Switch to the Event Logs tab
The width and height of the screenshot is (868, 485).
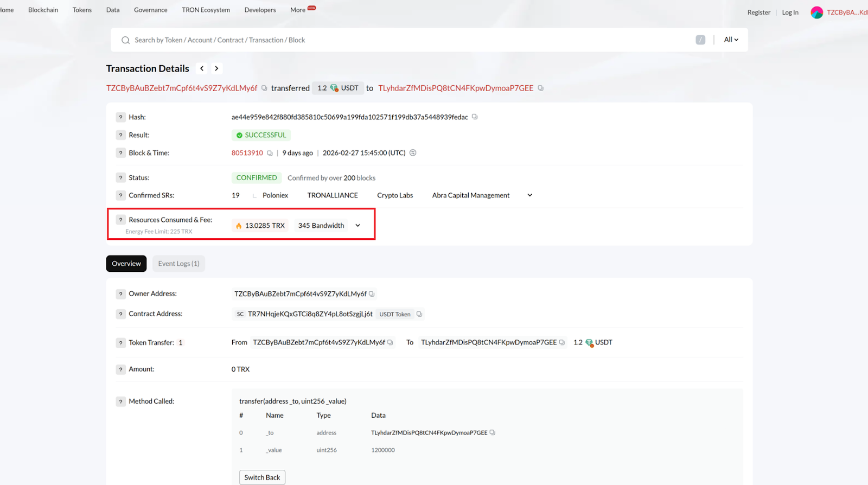click(x=178, y=264)
